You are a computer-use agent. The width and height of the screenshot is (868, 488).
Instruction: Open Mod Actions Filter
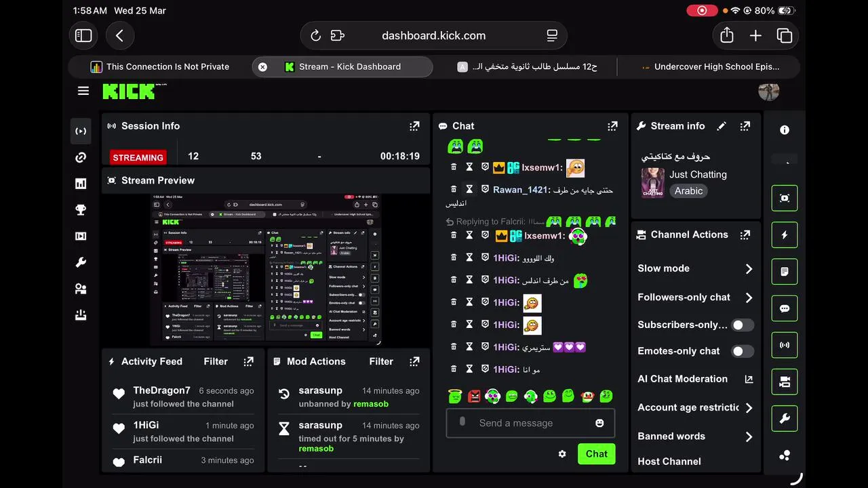click(381, 361)
